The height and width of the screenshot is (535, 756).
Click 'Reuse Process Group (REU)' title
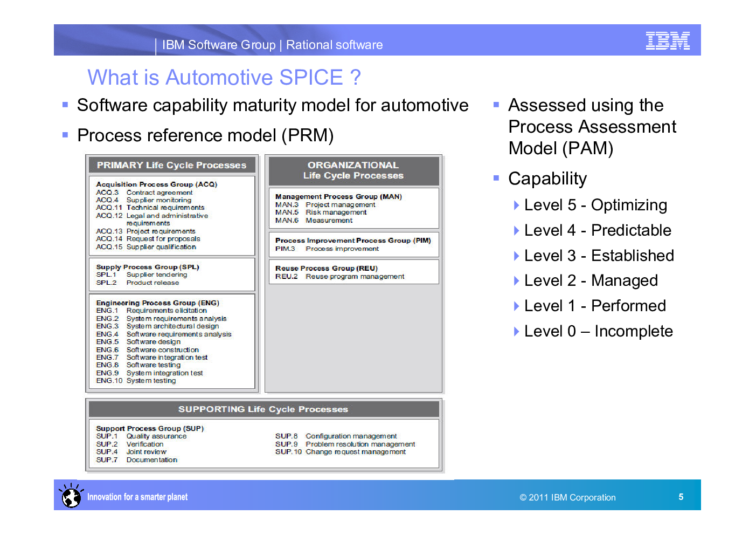326,269
